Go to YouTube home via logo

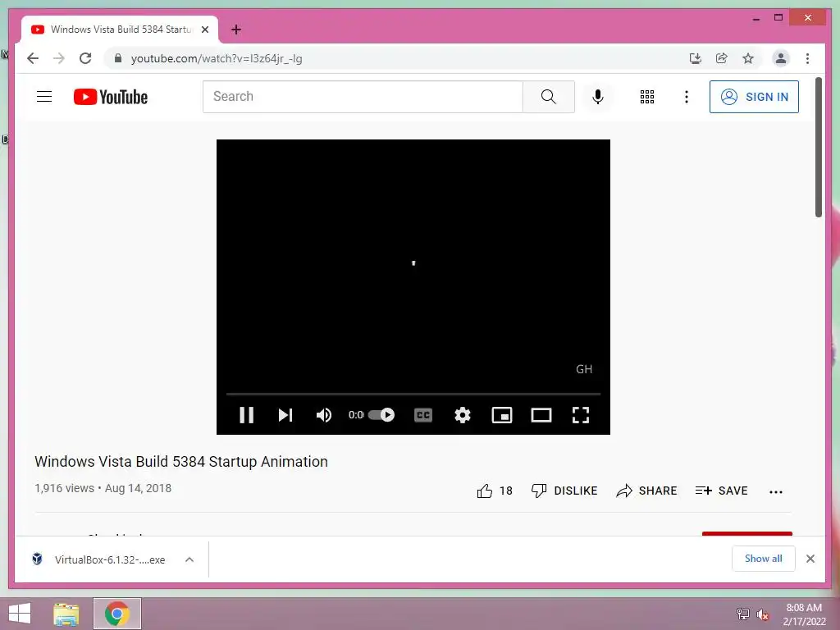[x=111, y=97]
